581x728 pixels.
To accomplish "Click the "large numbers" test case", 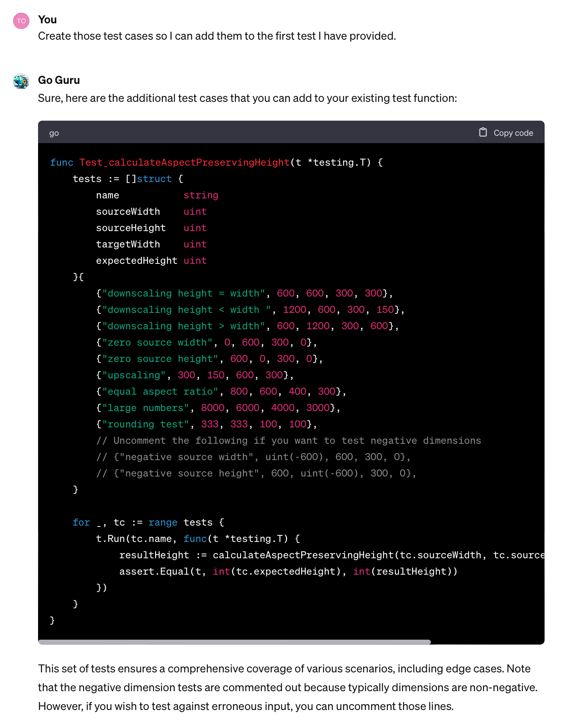I will [218, 408].
